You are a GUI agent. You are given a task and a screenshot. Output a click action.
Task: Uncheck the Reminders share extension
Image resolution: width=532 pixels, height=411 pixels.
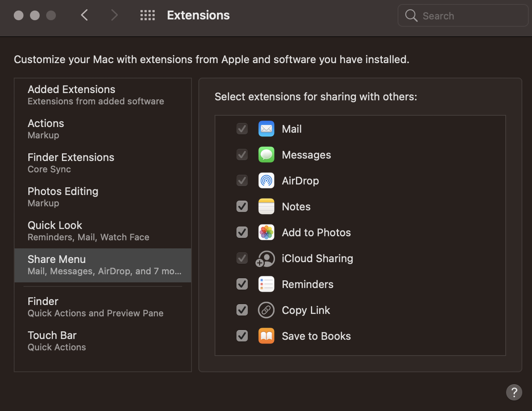pyautogui.click(x=242, y=284)
